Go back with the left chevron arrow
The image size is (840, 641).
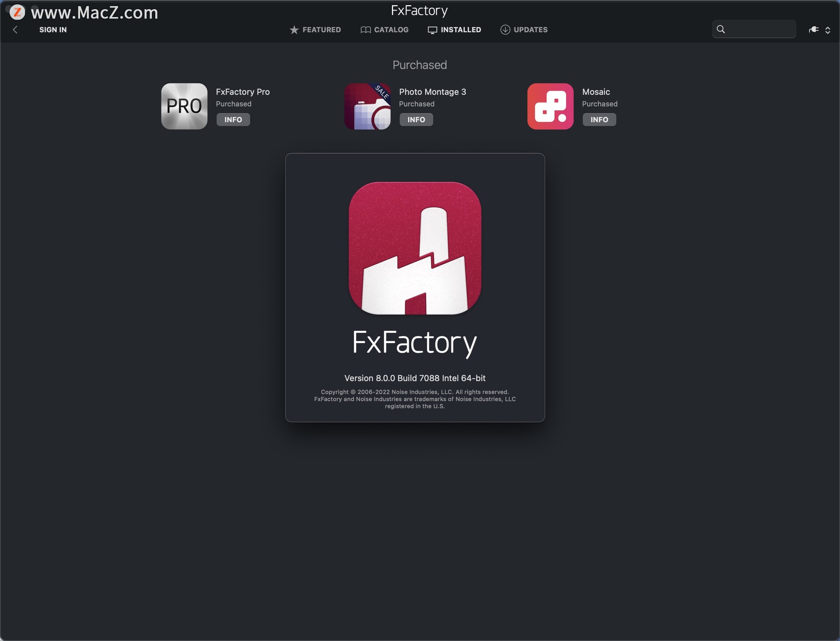[15, 30]
